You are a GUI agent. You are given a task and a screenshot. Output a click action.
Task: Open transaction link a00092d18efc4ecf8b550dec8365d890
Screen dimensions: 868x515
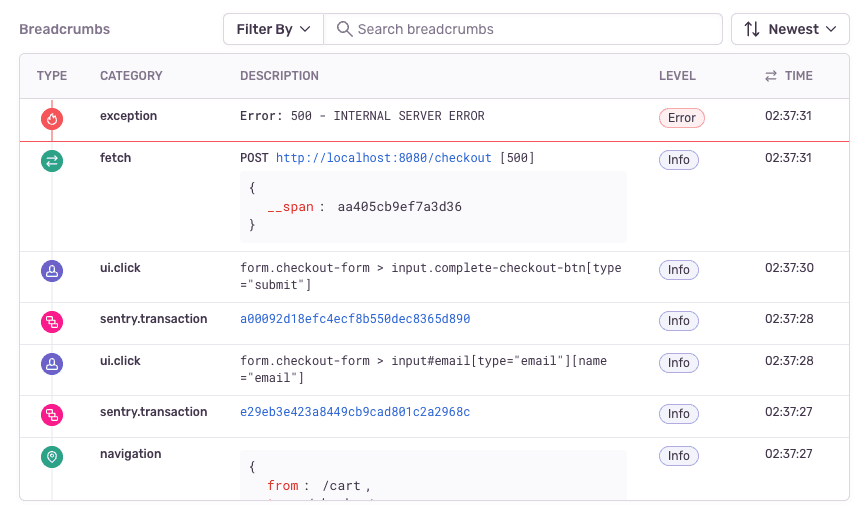355,319
